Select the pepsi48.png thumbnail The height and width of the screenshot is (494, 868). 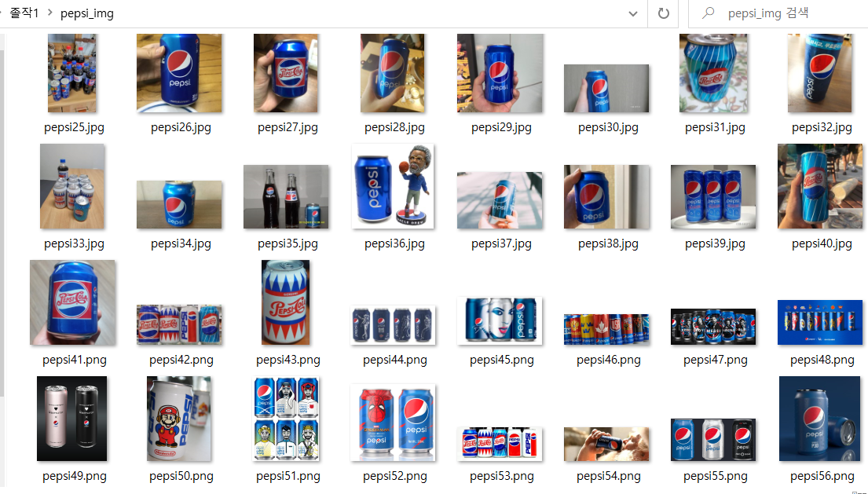click(x=820, y=323)
